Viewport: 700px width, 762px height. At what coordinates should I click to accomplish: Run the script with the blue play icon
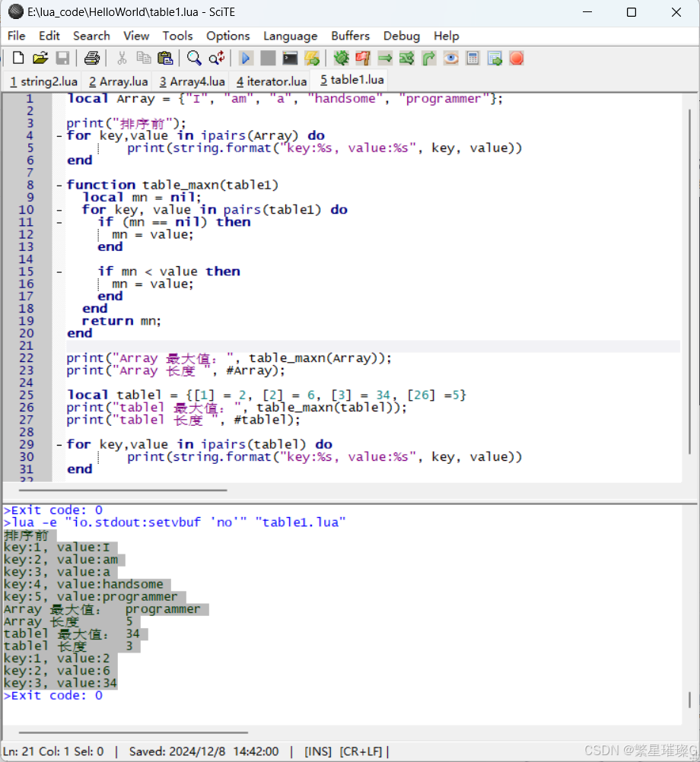point(246,59)
